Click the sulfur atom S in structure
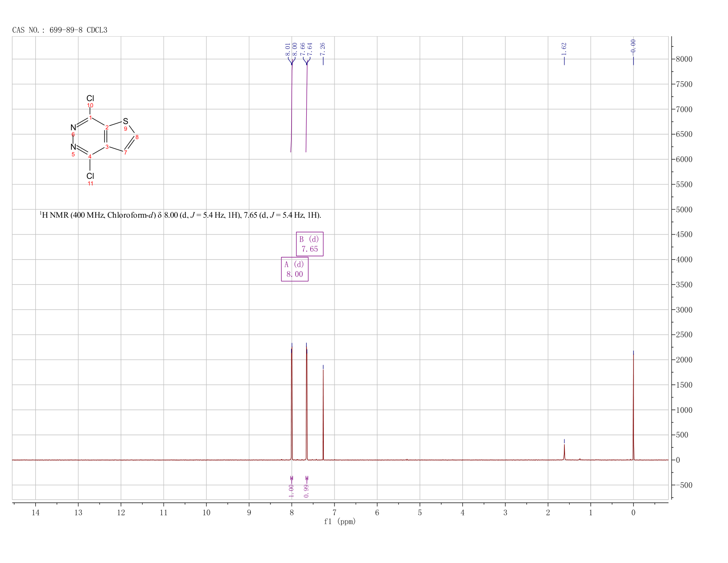The height and width of the screenshot is (563, 728). (125, 121)
